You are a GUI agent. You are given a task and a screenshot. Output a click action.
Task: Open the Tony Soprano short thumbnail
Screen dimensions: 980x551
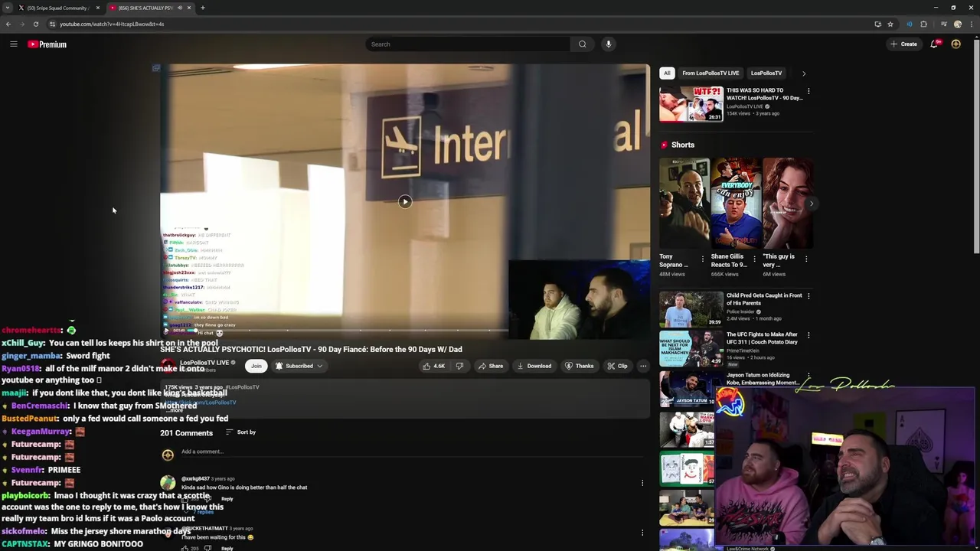(684, 204)
